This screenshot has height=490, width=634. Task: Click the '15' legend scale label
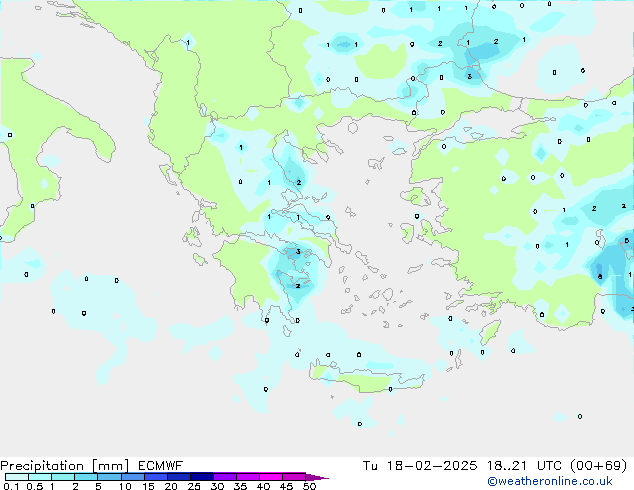(x=148, y=486)
